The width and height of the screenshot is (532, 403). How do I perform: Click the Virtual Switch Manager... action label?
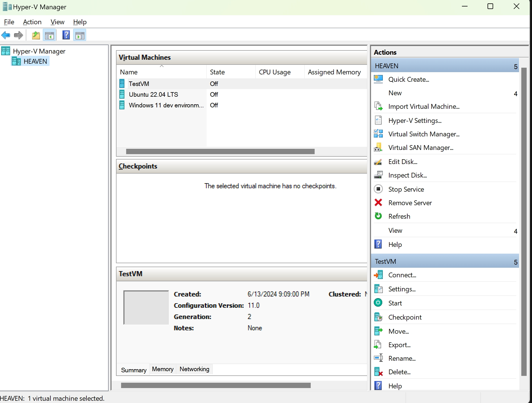(424, 134)
